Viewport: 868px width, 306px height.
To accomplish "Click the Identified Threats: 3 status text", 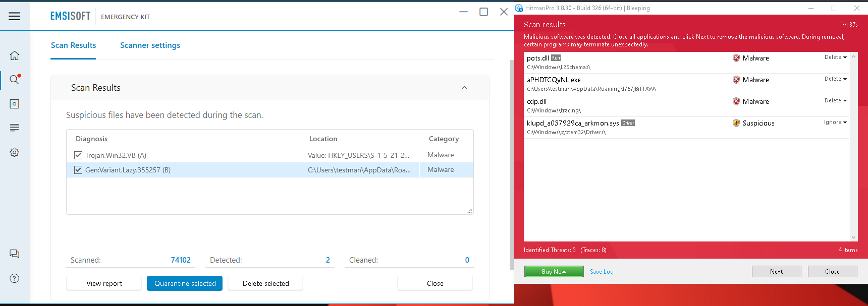I will [x=550, y=250].
